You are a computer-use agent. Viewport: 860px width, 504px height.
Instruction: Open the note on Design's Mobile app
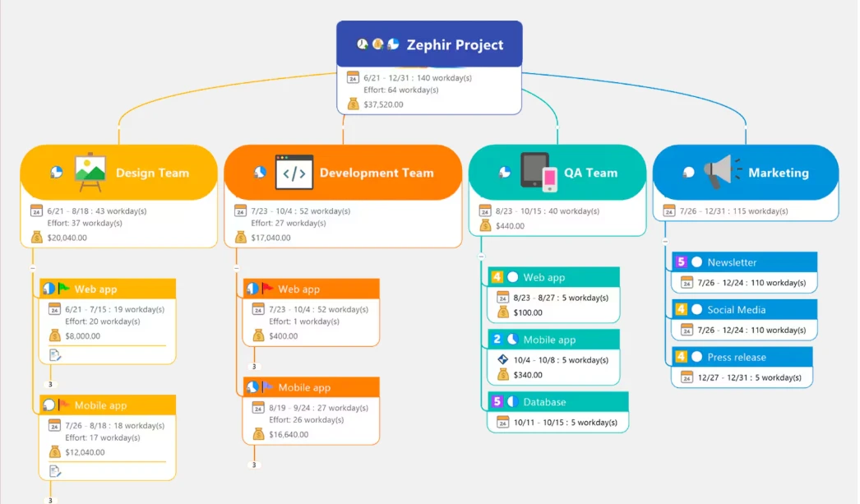[53, 469]
